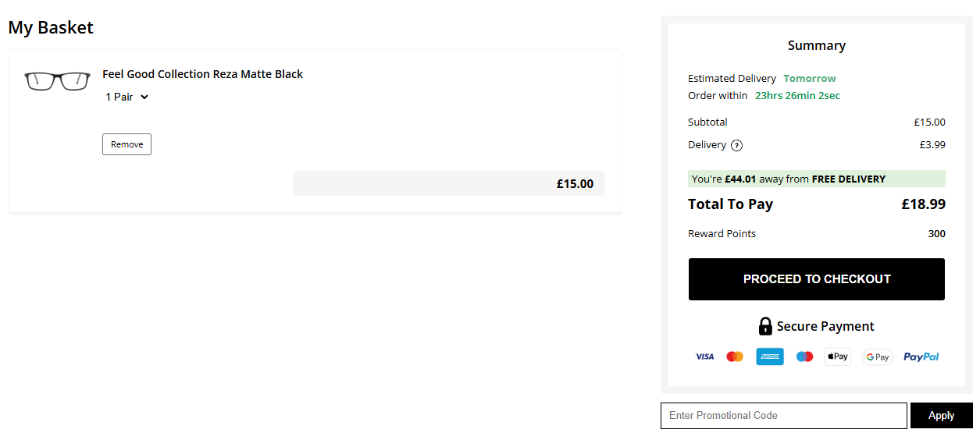The height and width of the screenshot is (447, 980).
Task: Open the 1 Pair quantity dropdown
Action: pos(127,98)
